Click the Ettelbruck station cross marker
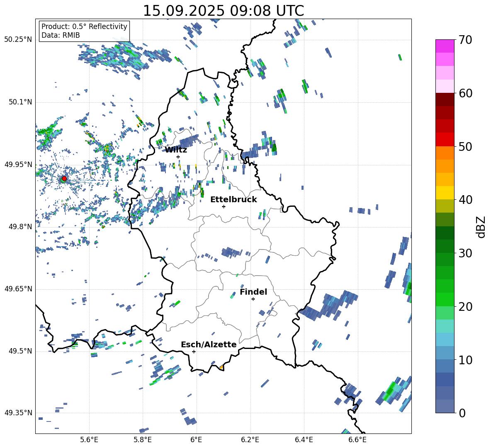 pyautogui.click(x=224, y=206)
